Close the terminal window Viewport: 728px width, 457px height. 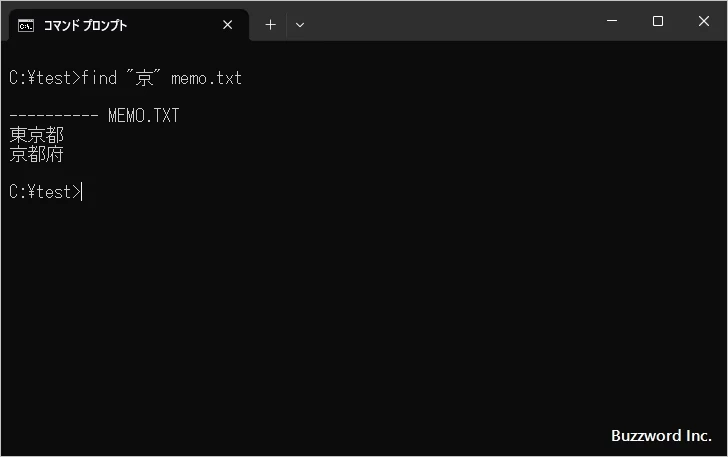click(703, 21)
